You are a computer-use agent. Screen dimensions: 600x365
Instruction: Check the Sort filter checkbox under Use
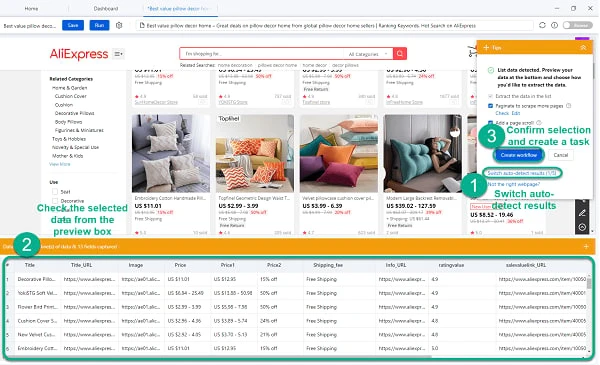(55, 192)
